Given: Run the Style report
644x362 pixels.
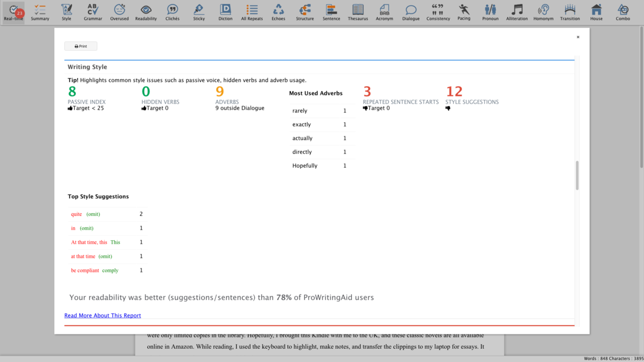Looking at the screenshot, I should (x=67, y=12).
